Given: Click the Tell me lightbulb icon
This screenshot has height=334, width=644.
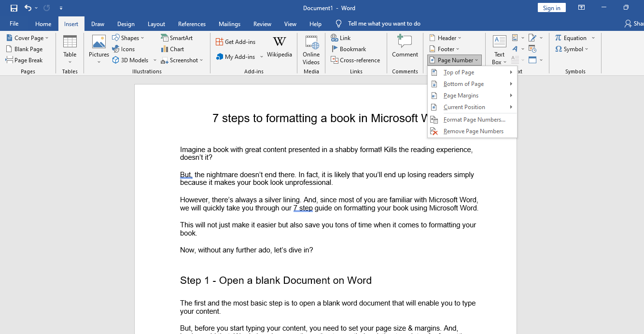Looking at the screenshot, I should click(339, 24).
